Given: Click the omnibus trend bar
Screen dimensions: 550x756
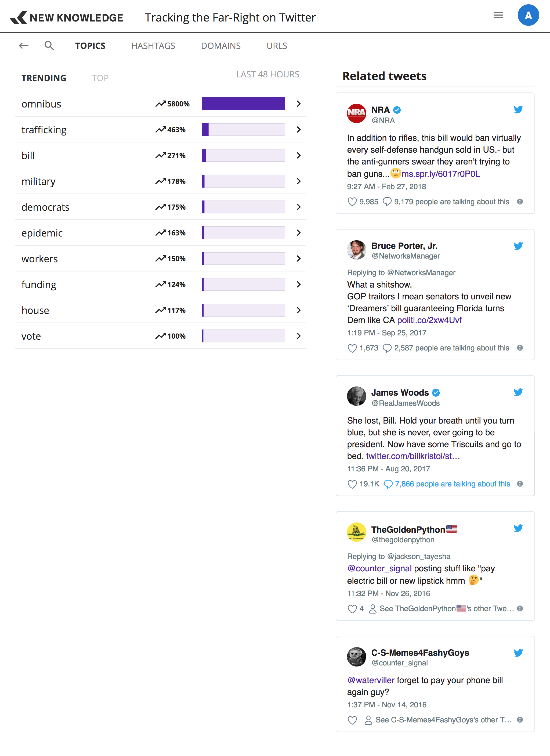Looking at the screenshot, I should [x=243, y=104].
